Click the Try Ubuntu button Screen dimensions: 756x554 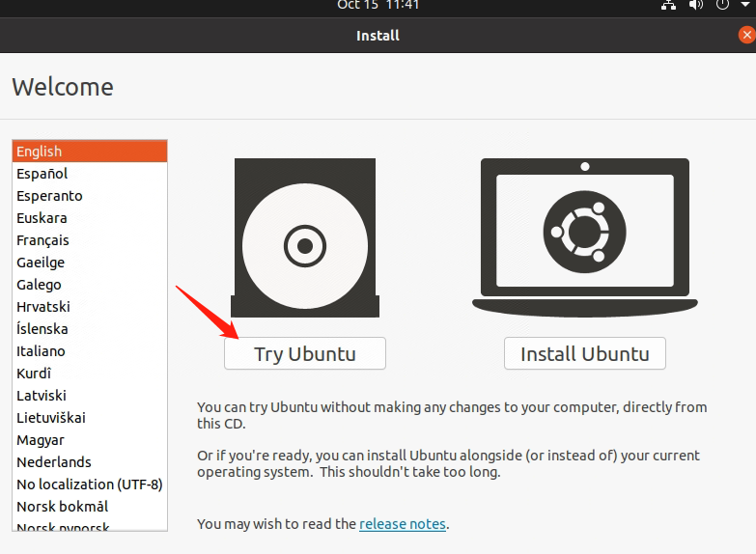tap(305, 353)
